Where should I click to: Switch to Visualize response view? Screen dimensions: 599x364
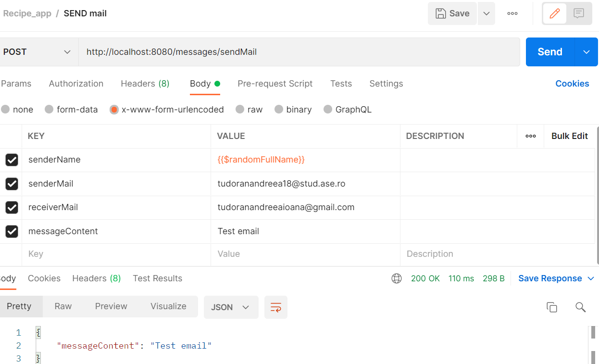pos(168,306)
